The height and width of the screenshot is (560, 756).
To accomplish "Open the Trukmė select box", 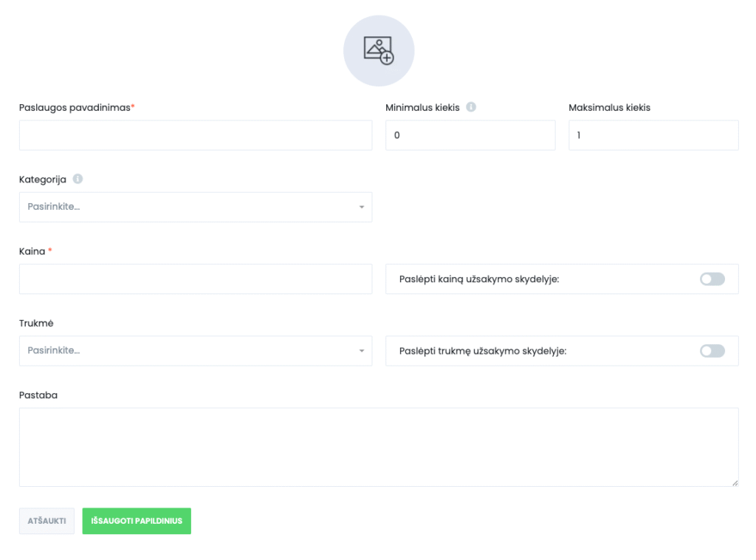I will coord(195,351).
